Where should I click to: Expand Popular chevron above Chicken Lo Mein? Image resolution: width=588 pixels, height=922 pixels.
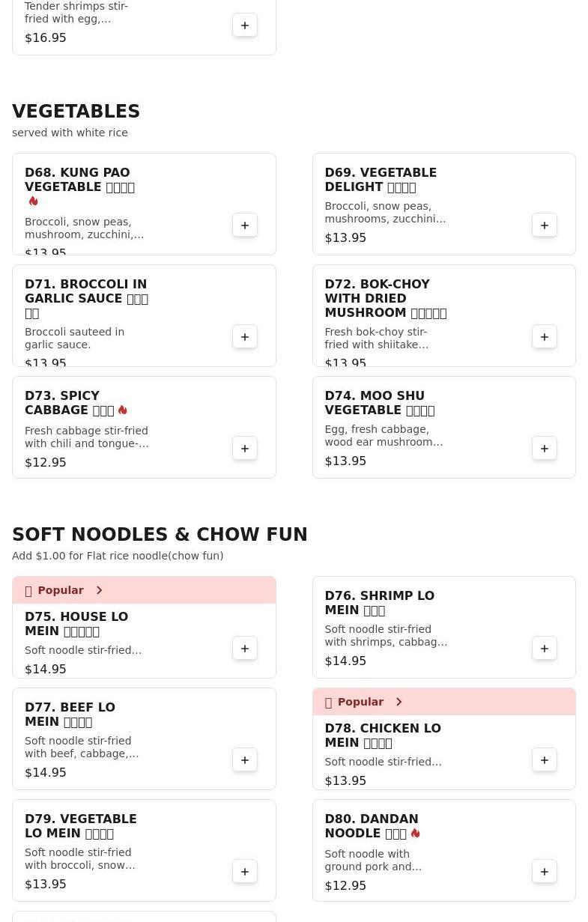(398, 702)
